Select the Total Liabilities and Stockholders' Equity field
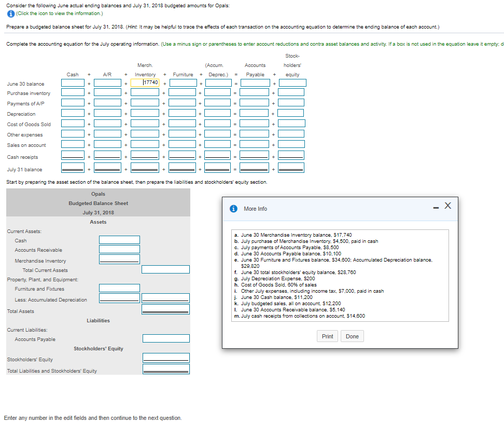 tap(166, 369)
